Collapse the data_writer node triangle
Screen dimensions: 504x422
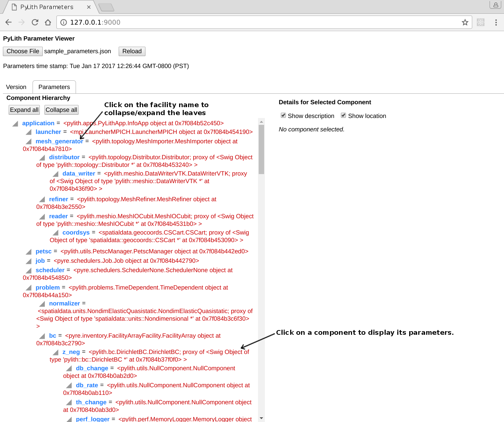tap(55, 174)
